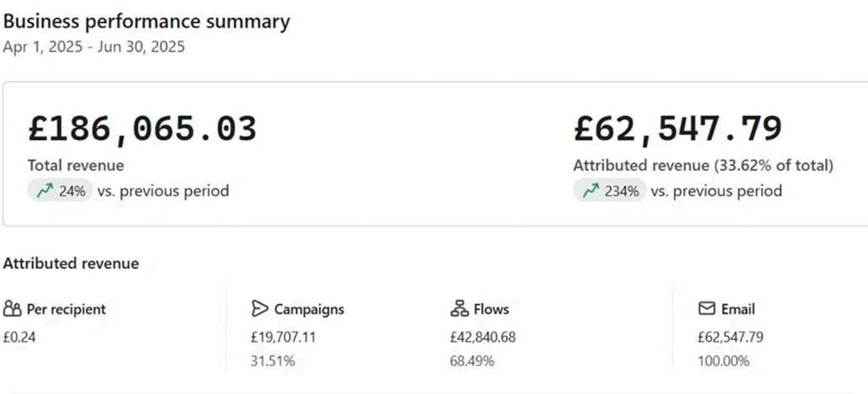Click the Flows value £42,840.68
The image size is (868, 394).
(483, 337)
